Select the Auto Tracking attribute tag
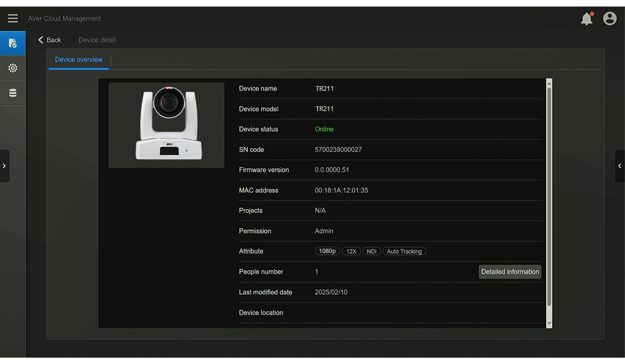This screenshot has width=625, height=364. pos(404,251)
